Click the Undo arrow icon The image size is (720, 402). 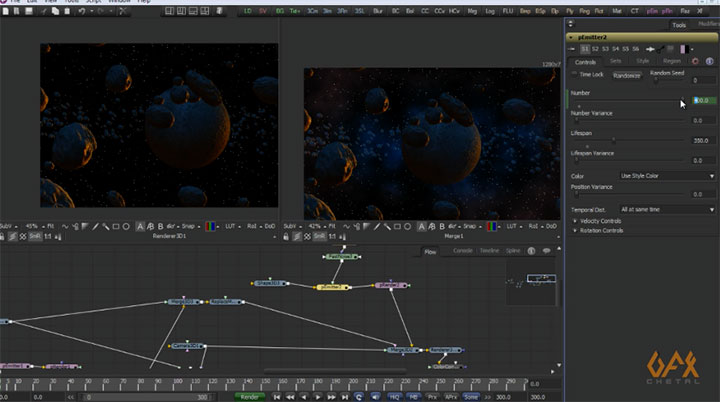pos(82,11)
